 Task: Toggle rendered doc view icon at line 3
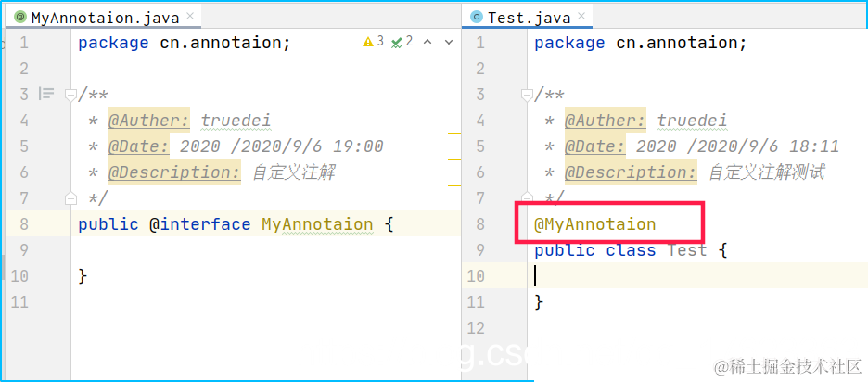click(x=46, y=94)
